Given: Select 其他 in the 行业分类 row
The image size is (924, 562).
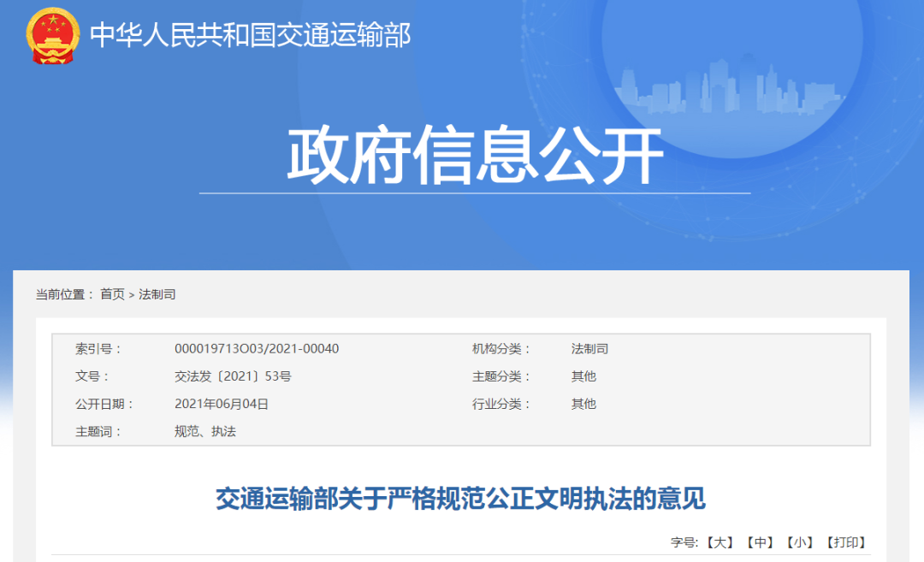Looking at the screenshot, I should click(x=583, y=404).
